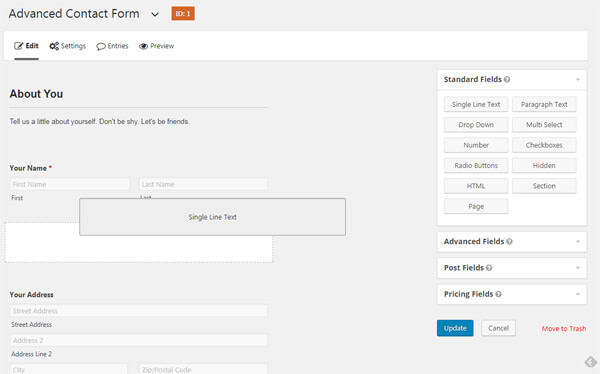The image size is (600, 374).
Task: Click the Street Address input field
Action: click(x=139, y=310)
